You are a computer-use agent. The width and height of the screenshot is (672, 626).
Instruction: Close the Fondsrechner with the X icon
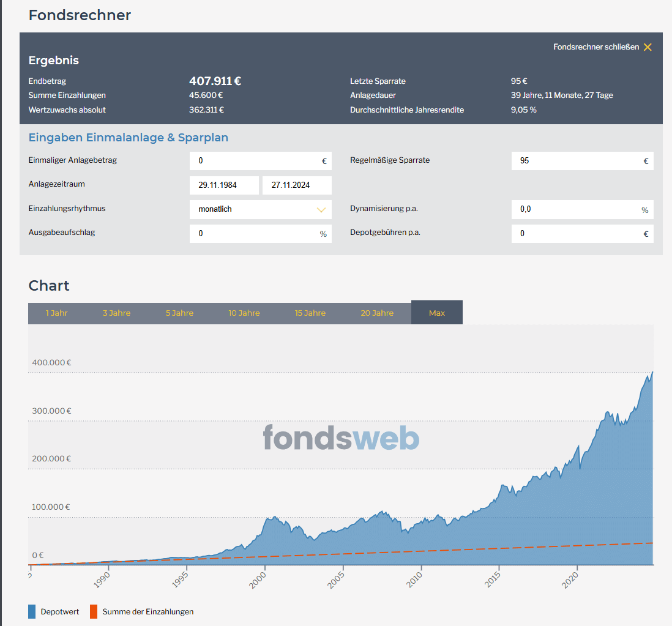pos(648,47)
